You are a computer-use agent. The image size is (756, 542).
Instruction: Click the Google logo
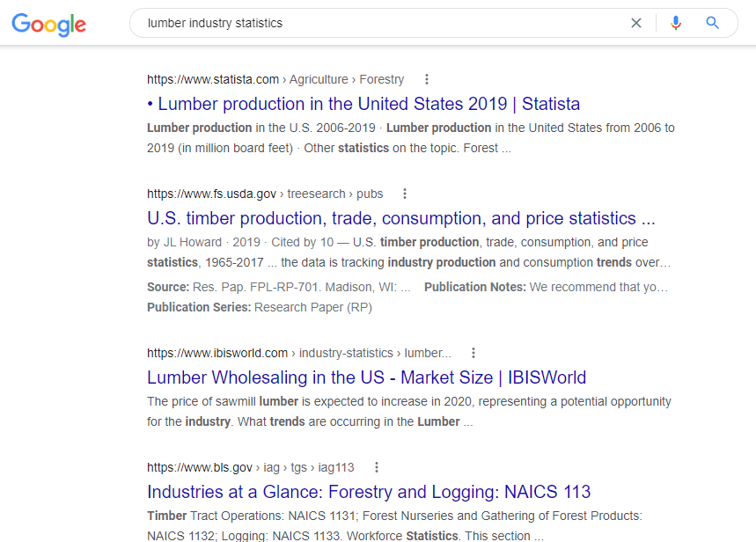click(x=48, y=24)
